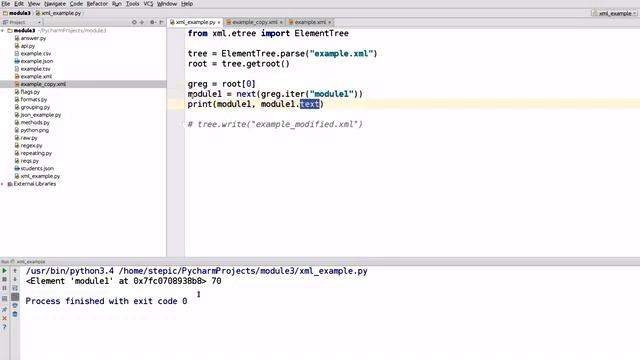Viewport: 640px width, 360px height.
Task: Open the VCS menu
Action: click(x=148, y=4)
